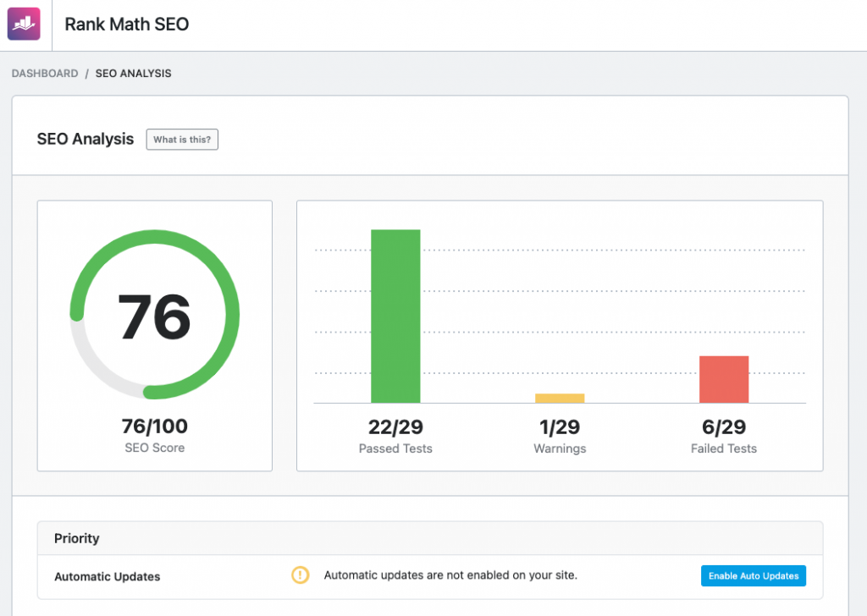Click the circular SEO score gauge showing 76
Image resolution: width=867 pixels, height=616 pixels.
tap(155, 315)
